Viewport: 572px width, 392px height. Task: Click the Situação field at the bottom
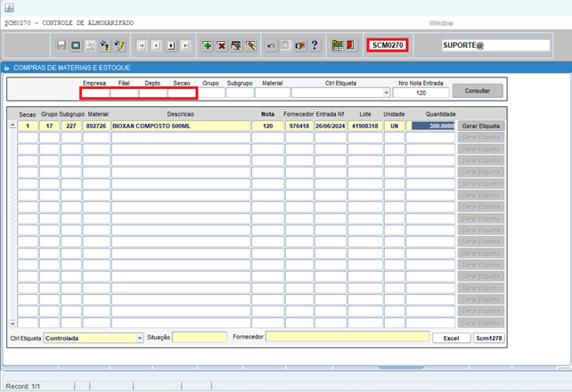200,337
